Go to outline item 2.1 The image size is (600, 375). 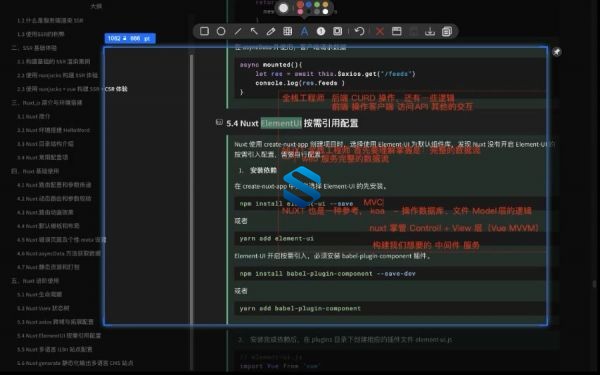pos(54,61)
